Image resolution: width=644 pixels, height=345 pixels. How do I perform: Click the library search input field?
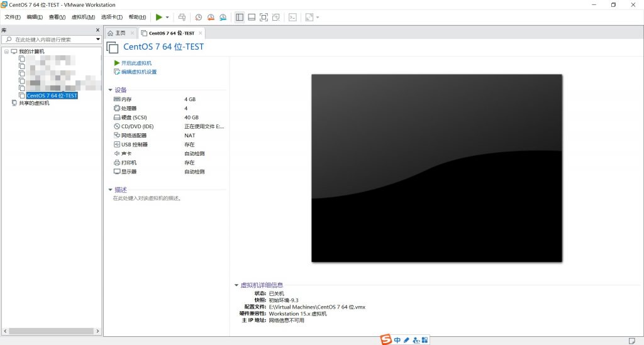48,40
